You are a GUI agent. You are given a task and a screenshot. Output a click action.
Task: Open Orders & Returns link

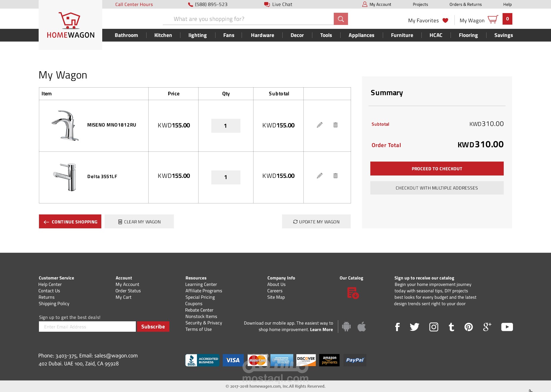[x=465, y=4]
